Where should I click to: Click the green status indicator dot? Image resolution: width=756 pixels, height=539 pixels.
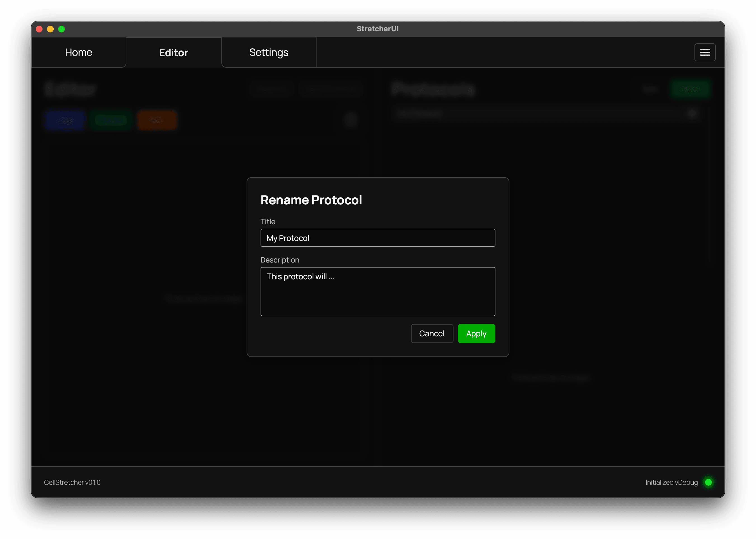pos(708,482)
